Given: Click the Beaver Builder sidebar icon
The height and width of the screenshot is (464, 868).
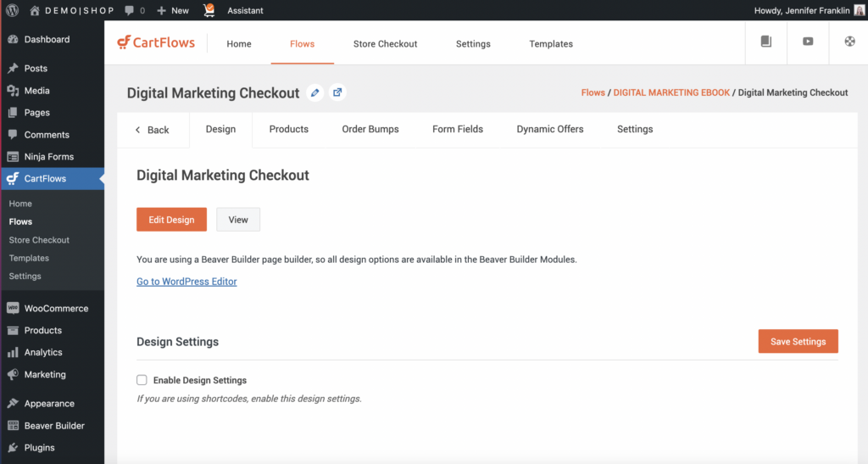Looking at the screenshot, I should (13, 425).
